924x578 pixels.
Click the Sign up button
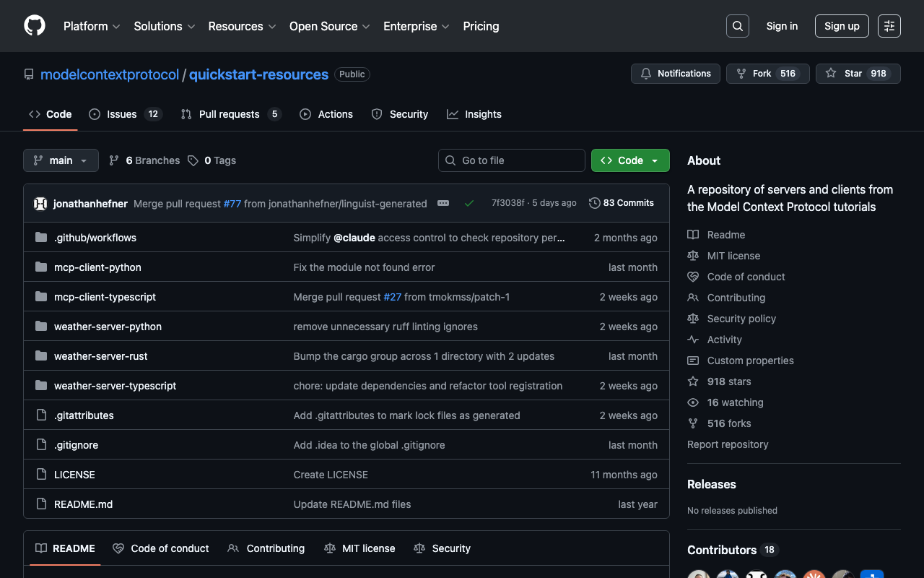(x=842, y=26)
